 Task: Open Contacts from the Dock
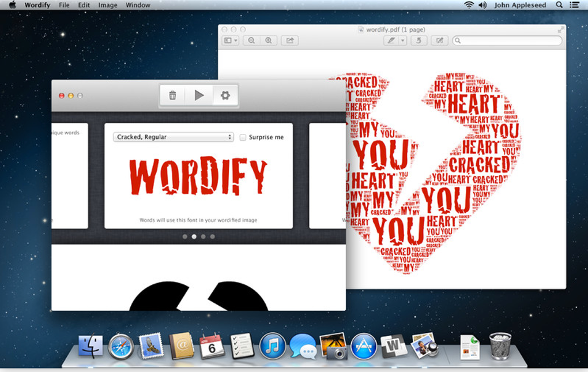[182, 345]
